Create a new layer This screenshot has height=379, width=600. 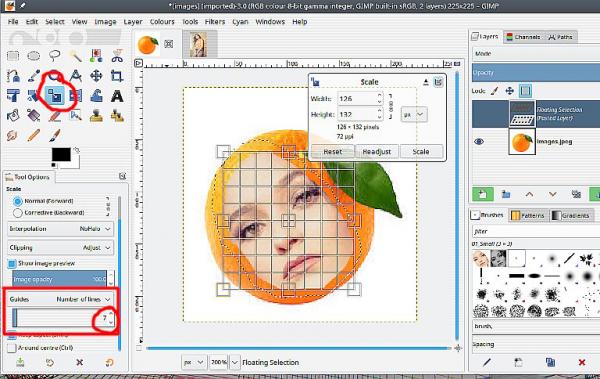483,194
